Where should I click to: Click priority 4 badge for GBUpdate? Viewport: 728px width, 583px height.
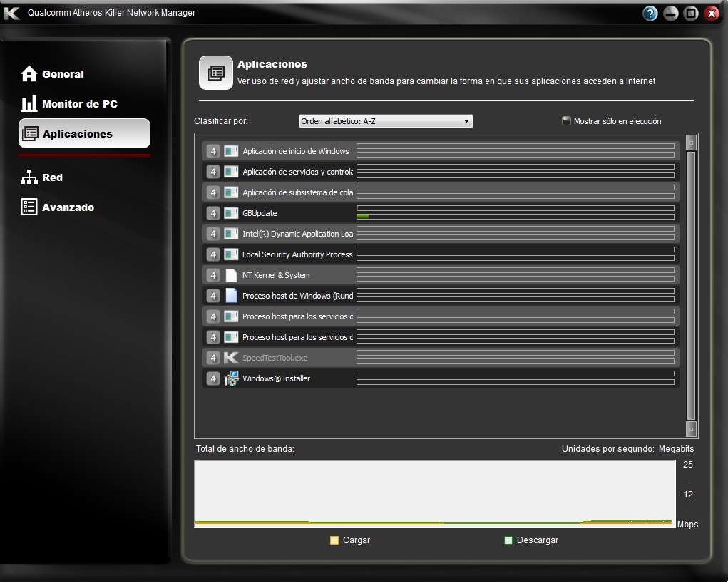(x=213, y=213)
